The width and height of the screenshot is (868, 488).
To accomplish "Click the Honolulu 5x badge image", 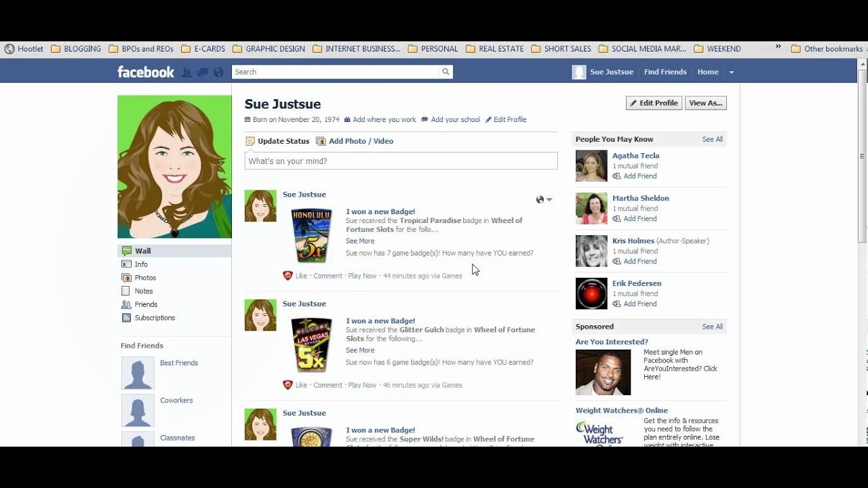I will click(x=311, y=235).
